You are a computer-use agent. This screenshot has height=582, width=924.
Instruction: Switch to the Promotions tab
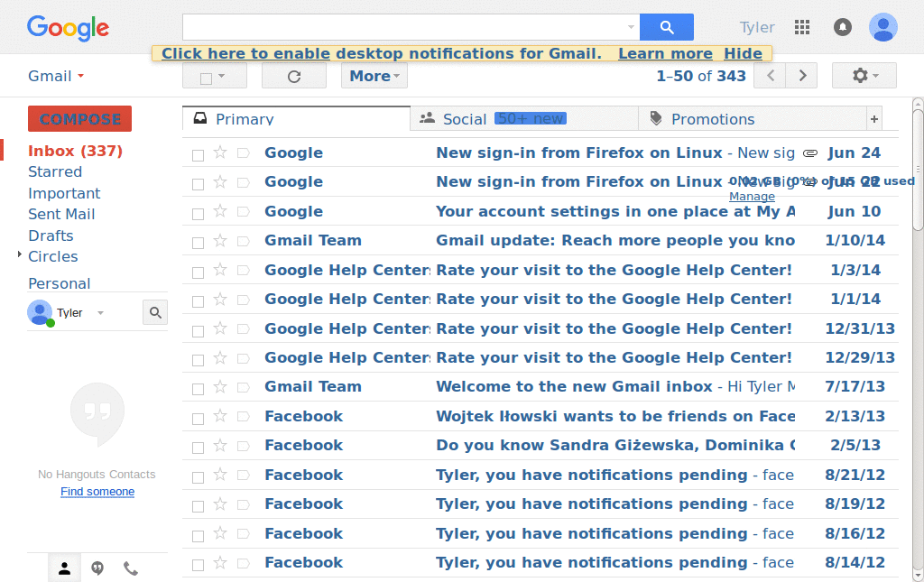coord(753,119)
